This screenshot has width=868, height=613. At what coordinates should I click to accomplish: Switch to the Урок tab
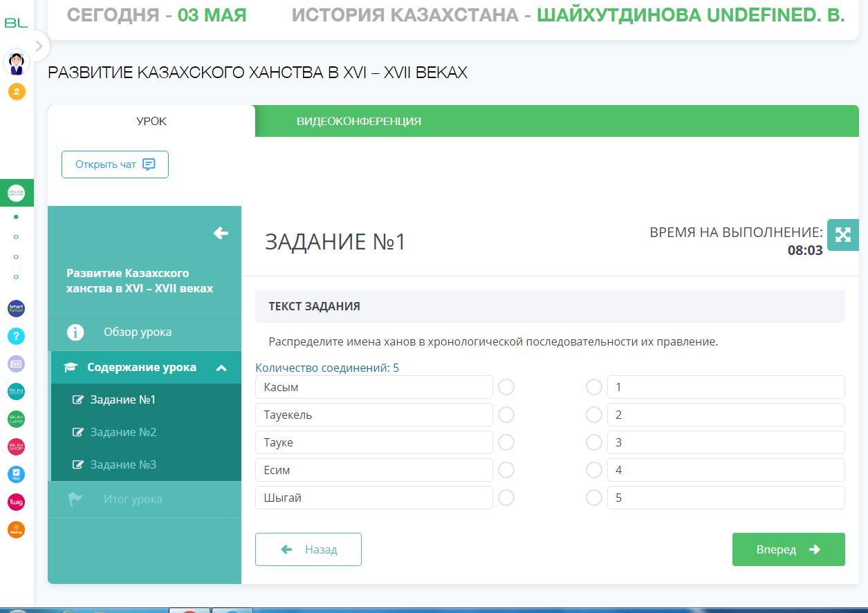pos(151,121)
